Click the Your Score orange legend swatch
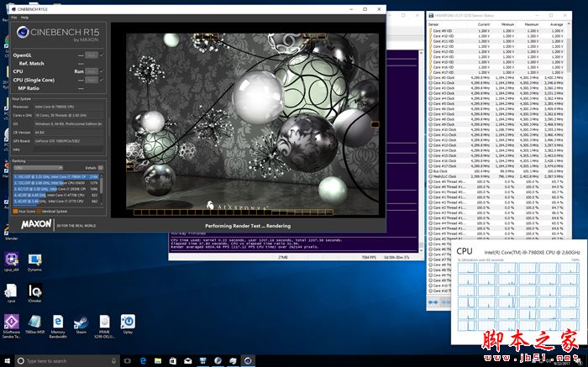The width and height of the screenshot is (588, 367). pyautogui.click(x=15, y=212)
